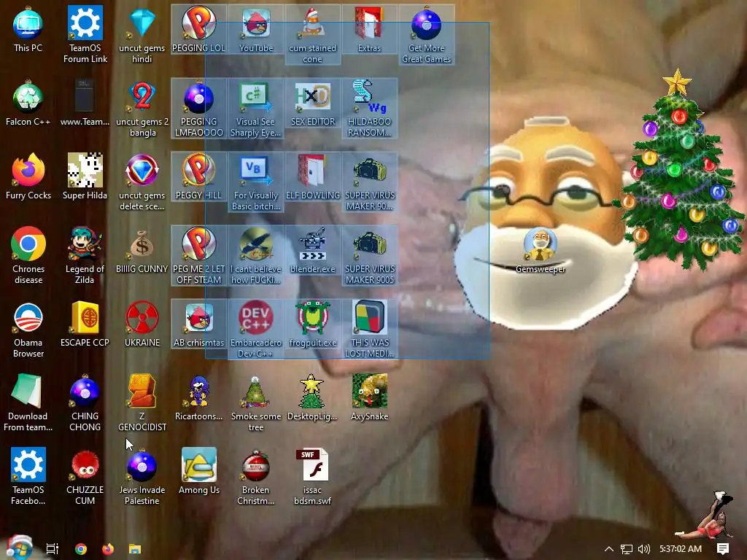747x560 pixels.
Task: Select the Z orange block game shortcut
Action: click(x=142, y=403)
